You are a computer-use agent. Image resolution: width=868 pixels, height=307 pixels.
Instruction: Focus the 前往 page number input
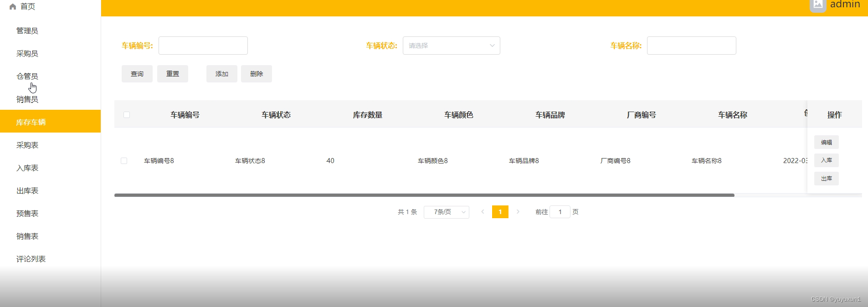(560, 212)
